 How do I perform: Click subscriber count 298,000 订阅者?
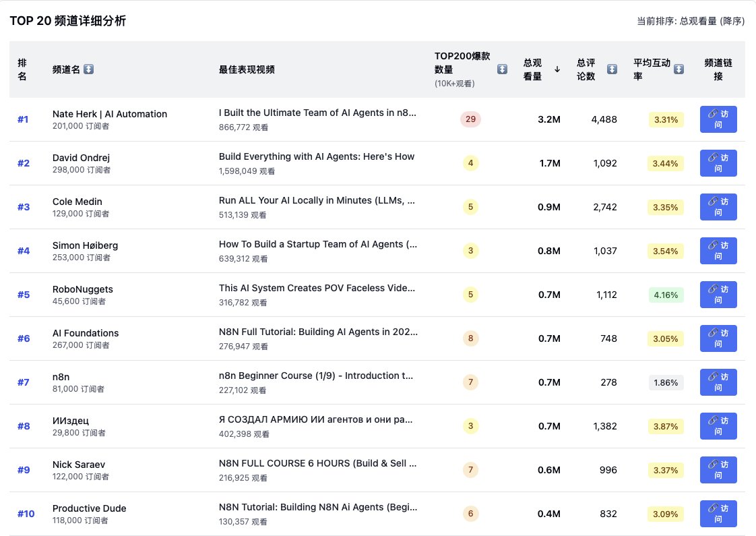click(x=81, y=170)
